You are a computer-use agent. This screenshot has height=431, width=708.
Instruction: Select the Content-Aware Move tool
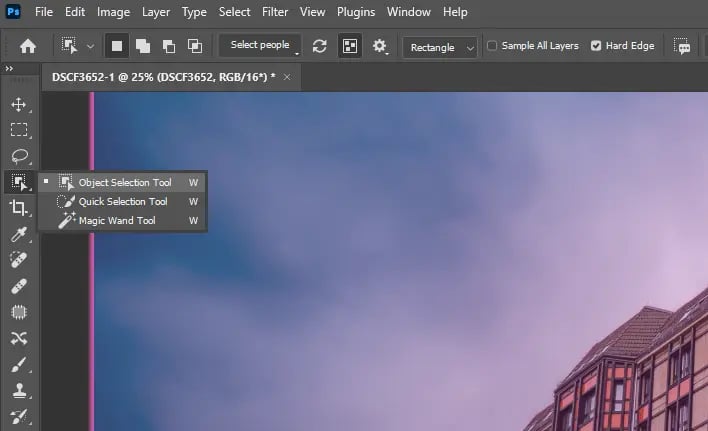point(19,338)
